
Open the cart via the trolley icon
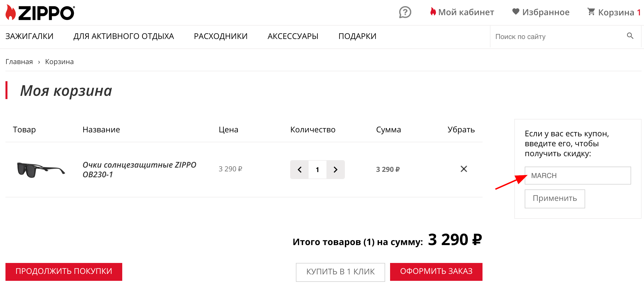(591, 11)
